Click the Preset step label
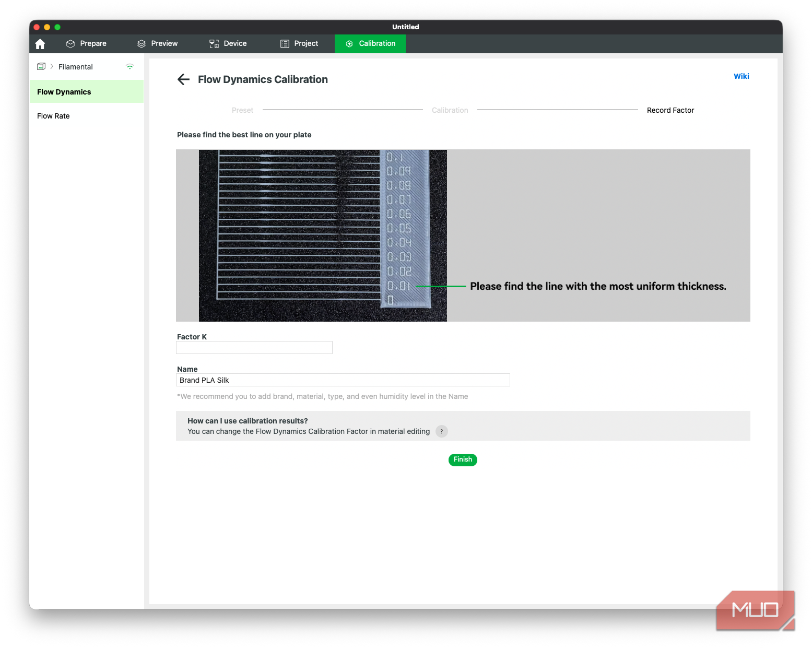 [x=242, y=110]
